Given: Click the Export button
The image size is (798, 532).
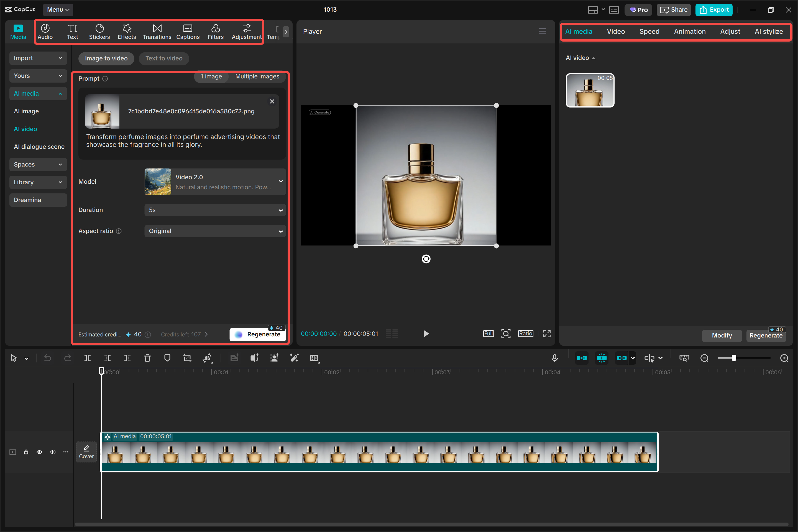Looking at the screenshot, I should click(x=714, y=10).
